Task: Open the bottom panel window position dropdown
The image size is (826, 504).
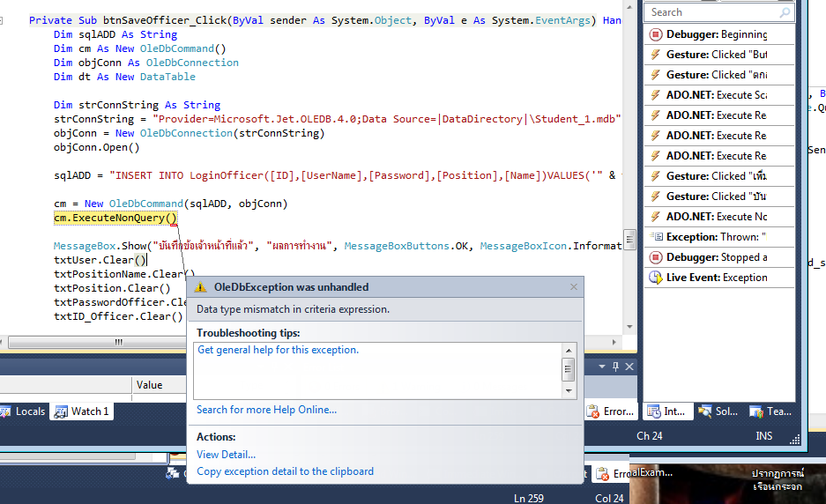Action: [603, 366]
